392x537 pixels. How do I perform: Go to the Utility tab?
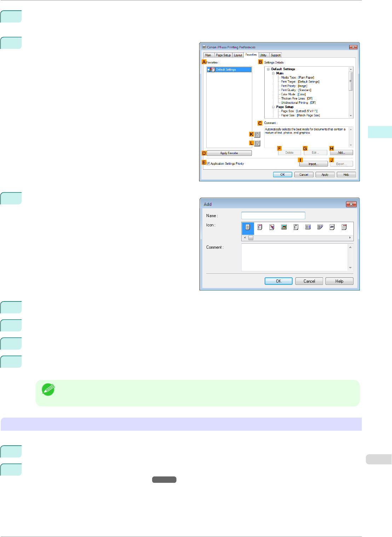[x=263, y=55]
